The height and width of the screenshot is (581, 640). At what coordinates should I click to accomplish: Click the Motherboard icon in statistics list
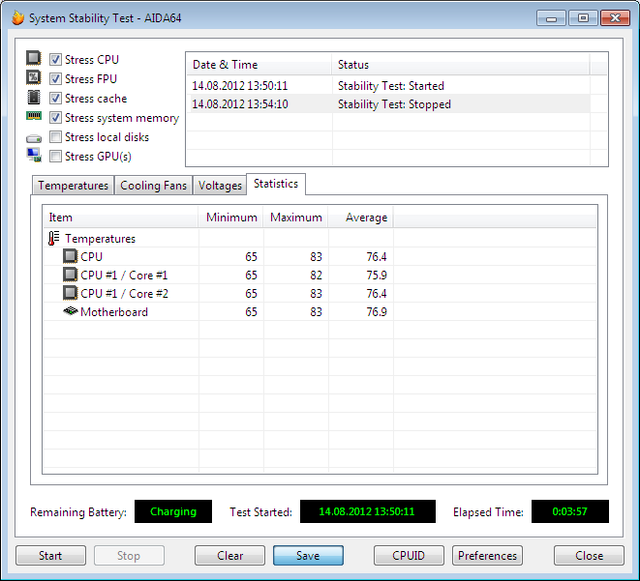point(70,312)
